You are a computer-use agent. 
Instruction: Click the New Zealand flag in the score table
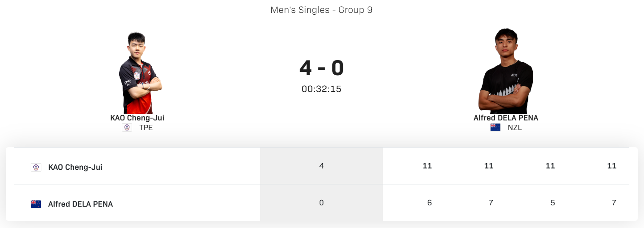(x=36, y=204)
